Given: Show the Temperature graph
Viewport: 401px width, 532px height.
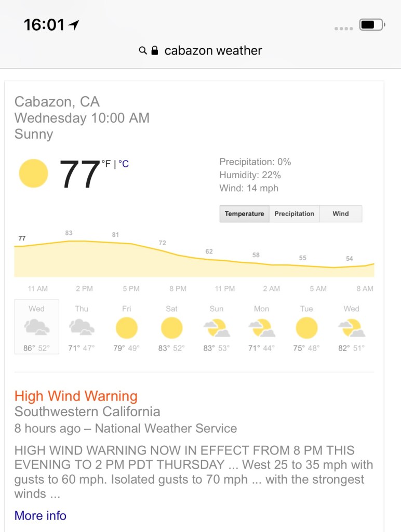Looking at the screenshot, I should pos(244,214).
